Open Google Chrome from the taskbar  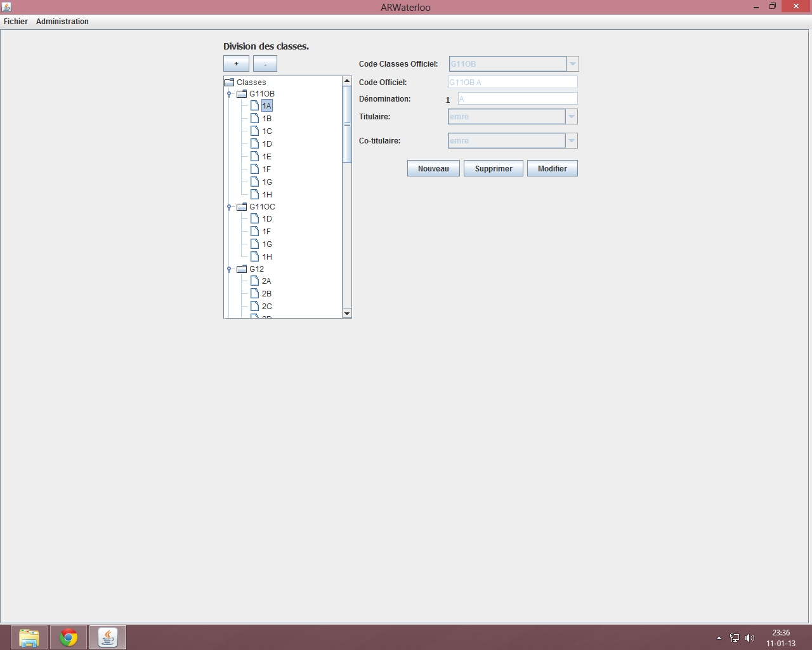tap(69, 637)
